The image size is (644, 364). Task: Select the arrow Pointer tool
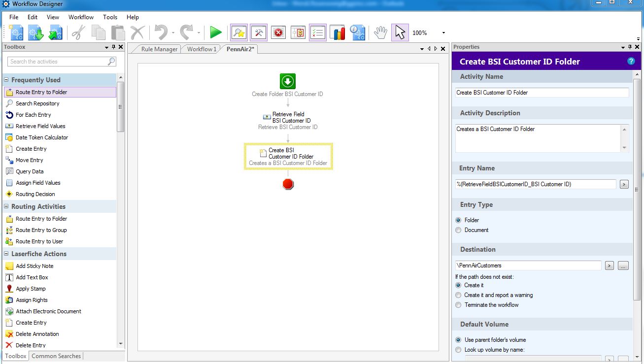pyautogui.click(x=400, y=33)
